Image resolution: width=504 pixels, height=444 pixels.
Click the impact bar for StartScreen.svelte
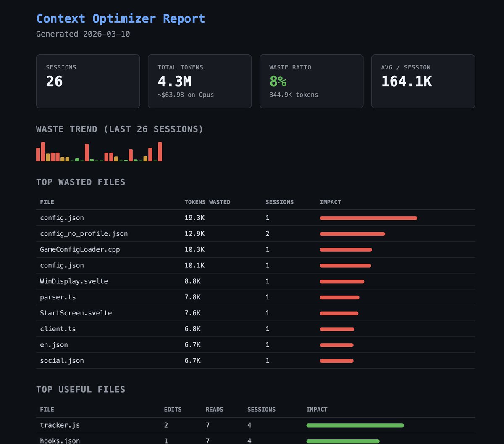[339, 313]
